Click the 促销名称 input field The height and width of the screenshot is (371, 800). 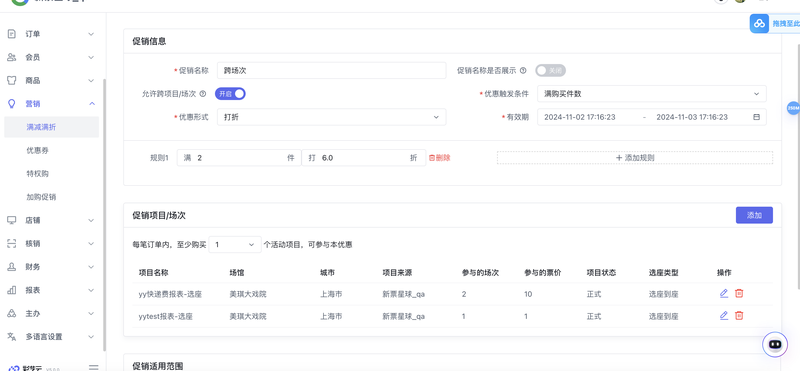332,70
